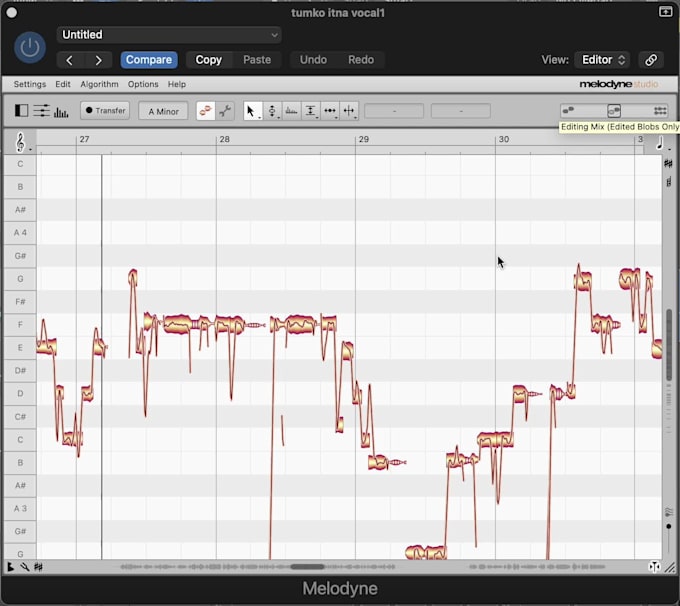Viewport: 680px width, 606px height.
Task: Click the Editing Mix slider center handle
Action: tap(614, 111)
